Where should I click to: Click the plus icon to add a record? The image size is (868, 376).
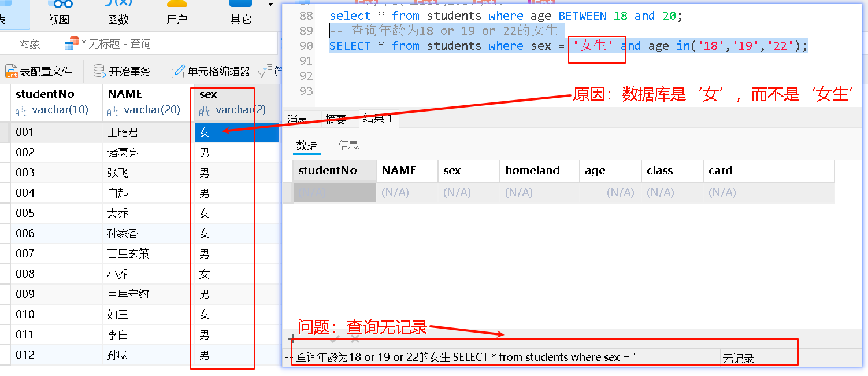point(292,338)
